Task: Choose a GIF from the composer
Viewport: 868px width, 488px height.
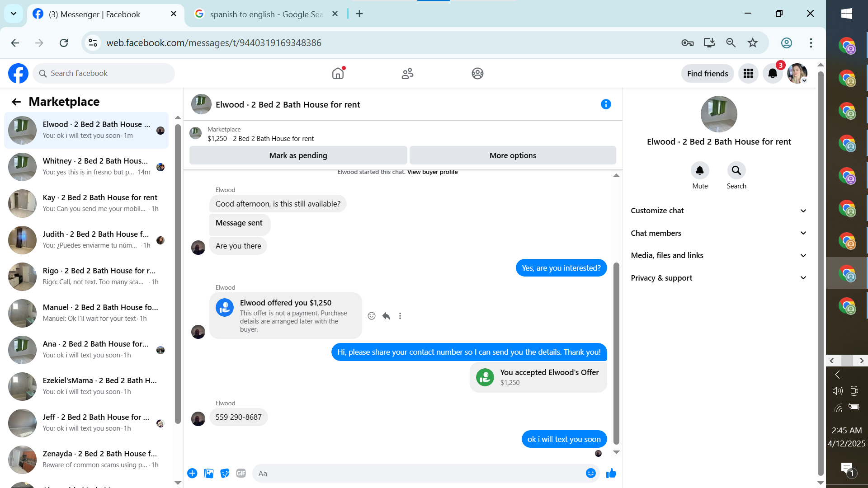Action: (x=241, y=473)
